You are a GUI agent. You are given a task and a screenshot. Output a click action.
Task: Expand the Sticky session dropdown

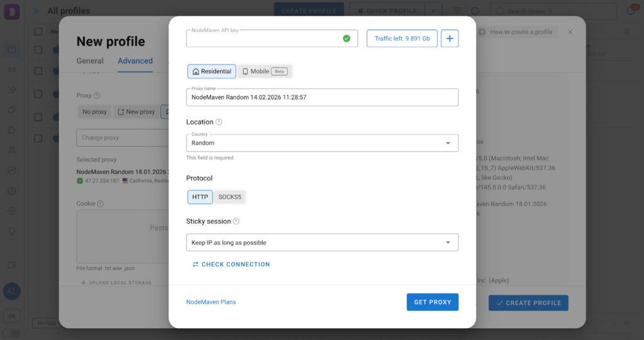tap(322, 242)
